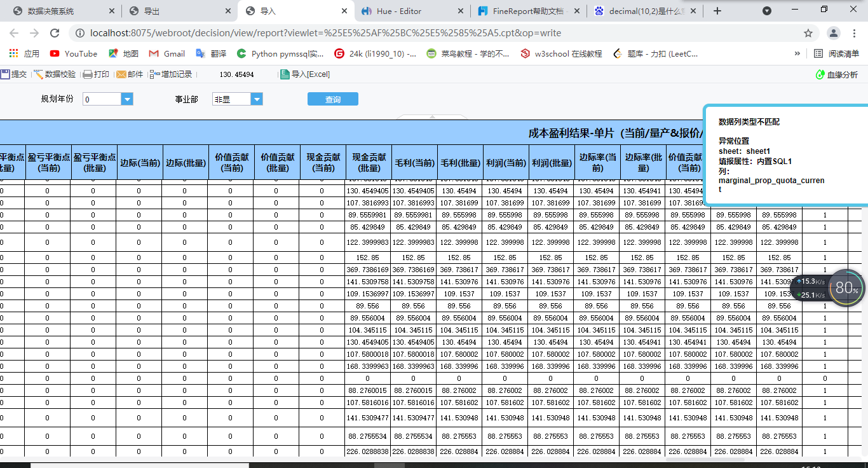
Task: Click the report title 成本盈利结果-单片
Action: (616, 133)
